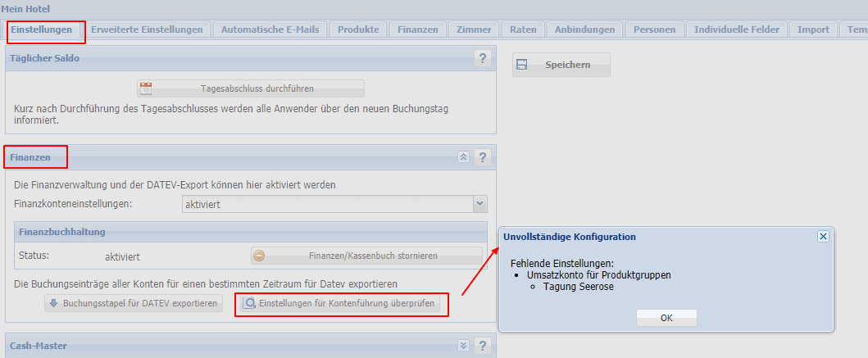Click Buchungsstapel für DATEV exportieren
The width and height of the screenshot is (868, 358).
[133, 304]
